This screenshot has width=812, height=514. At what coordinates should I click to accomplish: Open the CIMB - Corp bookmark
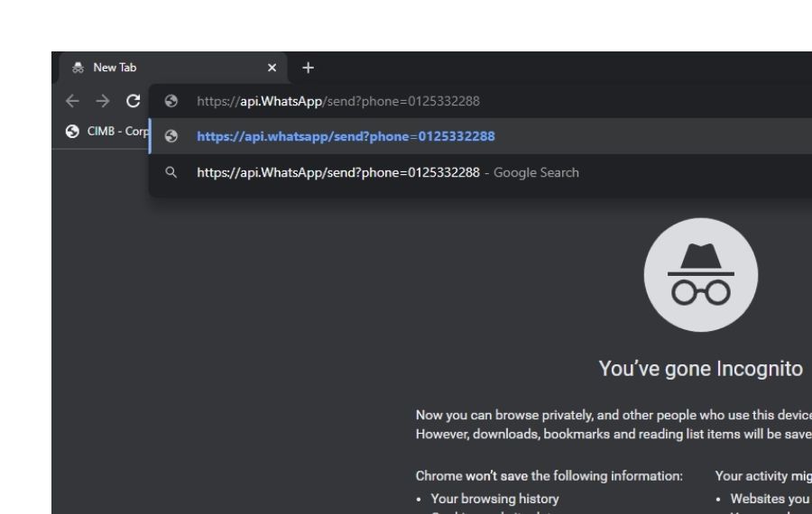pos(107,132)
